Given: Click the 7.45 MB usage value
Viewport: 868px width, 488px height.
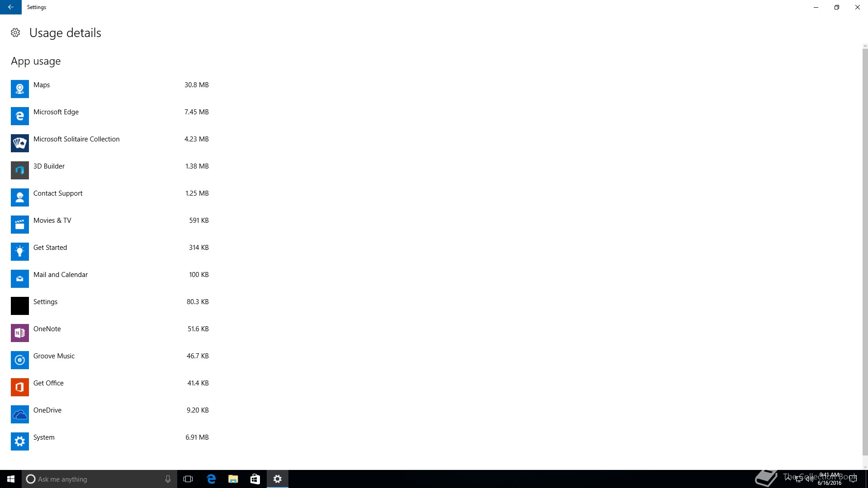Looking at the screenshot, I should (196, 112).
